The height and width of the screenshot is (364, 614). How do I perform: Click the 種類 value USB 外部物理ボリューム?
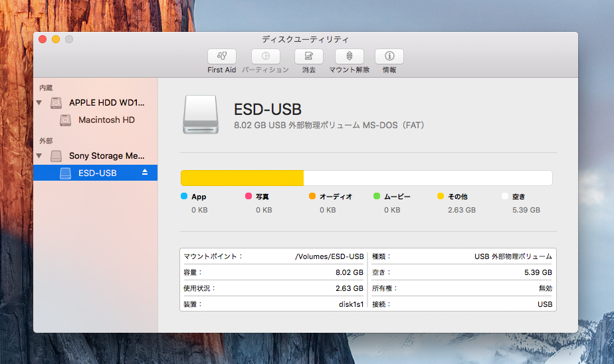click(x=513, y=256)
